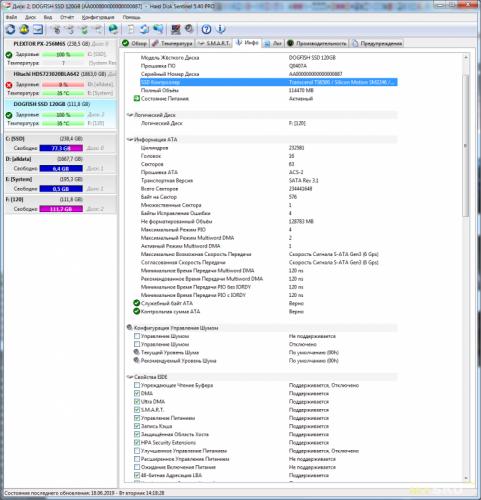Switch to the S.M.A.R.T. tab
The image size is (481, 500).
214,43
